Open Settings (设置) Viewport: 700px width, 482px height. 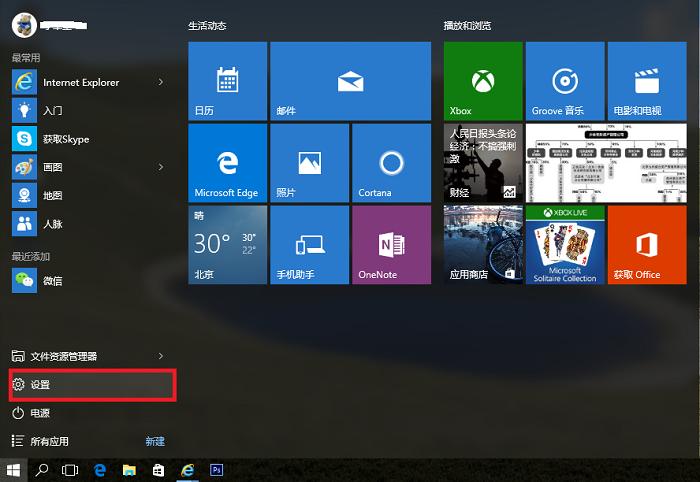click(x=92, y=384)
